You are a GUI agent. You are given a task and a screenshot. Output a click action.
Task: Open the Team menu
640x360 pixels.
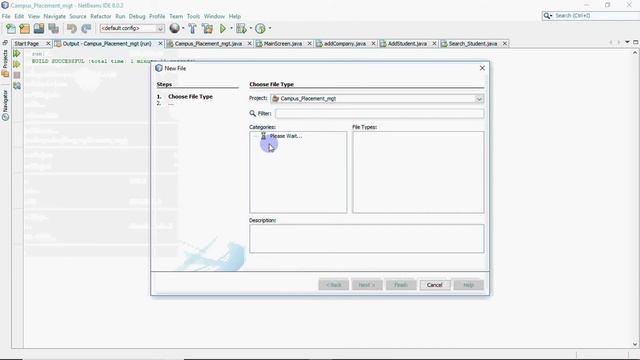tap(176, 16)
